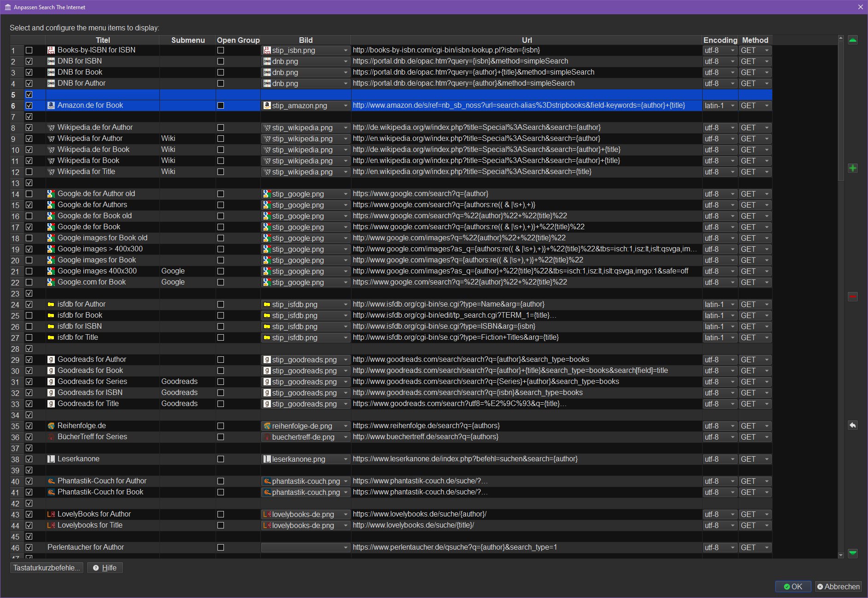The image size is (868, 598).
Task: Click the Google images for Book title icon
Action: [x=51, y=260]
